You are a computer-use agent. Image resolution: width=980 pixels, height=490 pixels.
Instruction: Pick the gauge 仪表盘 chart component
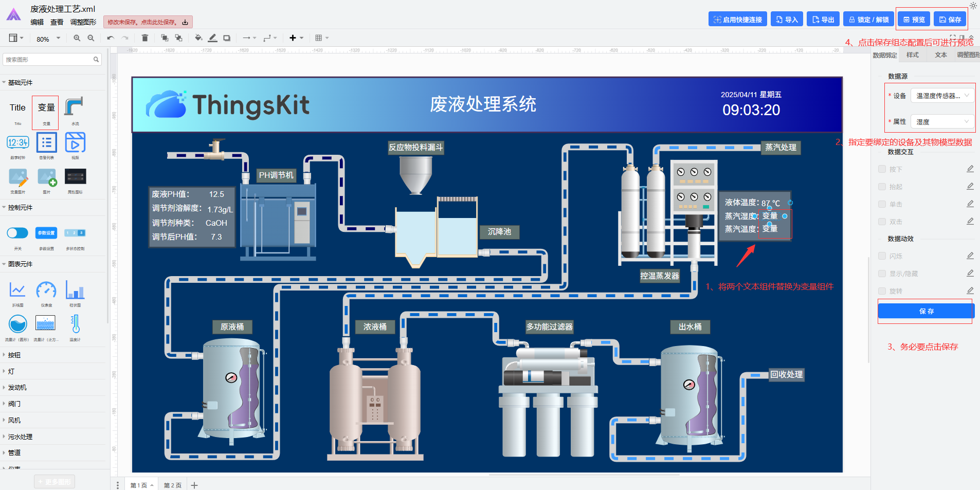pos(46,294)
